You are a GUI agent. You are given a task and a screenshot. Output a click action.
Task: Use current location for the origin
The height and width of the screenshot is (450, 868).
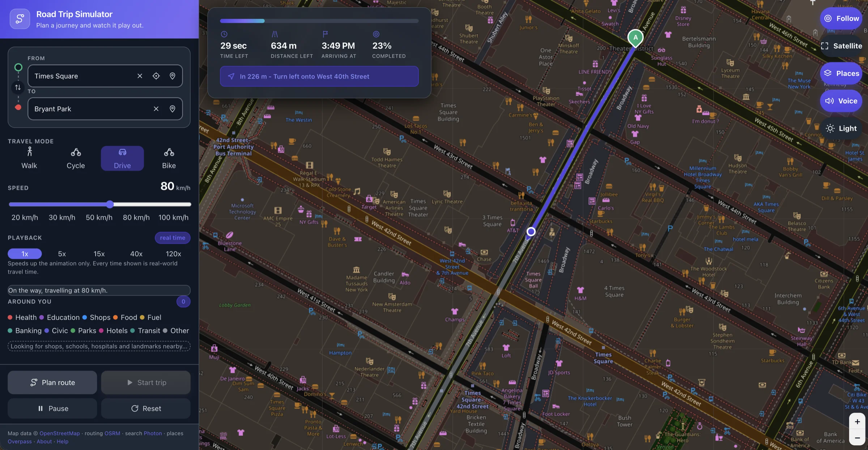[x=156, y=76]
